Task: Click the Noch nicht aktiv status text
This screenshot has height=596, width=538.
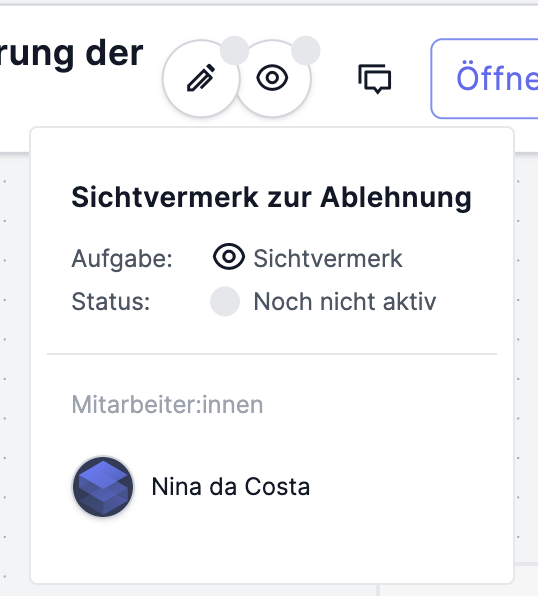Action: (x=345, y=302)
